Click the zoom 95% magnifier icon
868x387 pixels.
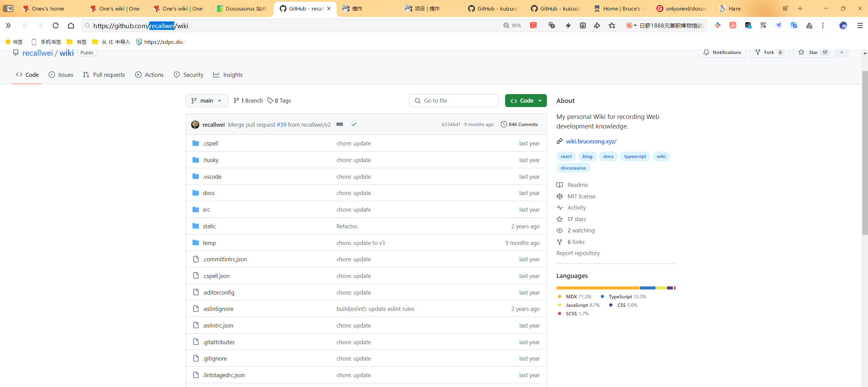(x=506, y=25)
